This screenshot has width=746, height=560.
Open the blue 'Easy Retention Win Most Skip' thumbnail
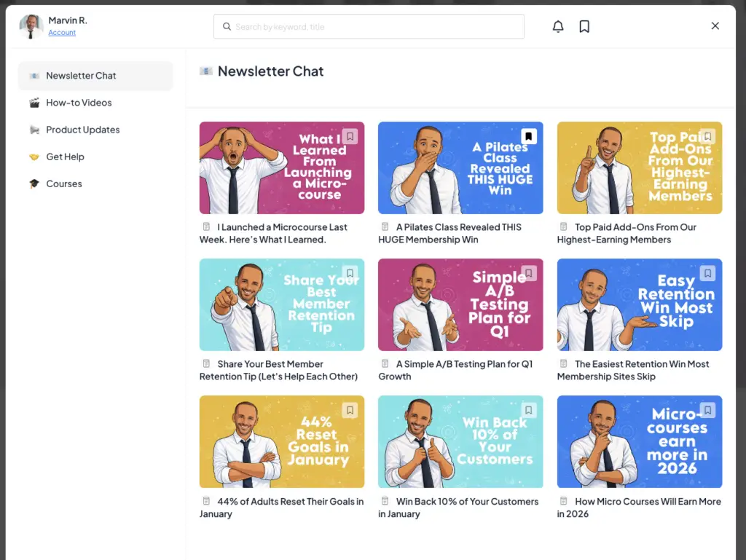640,304
